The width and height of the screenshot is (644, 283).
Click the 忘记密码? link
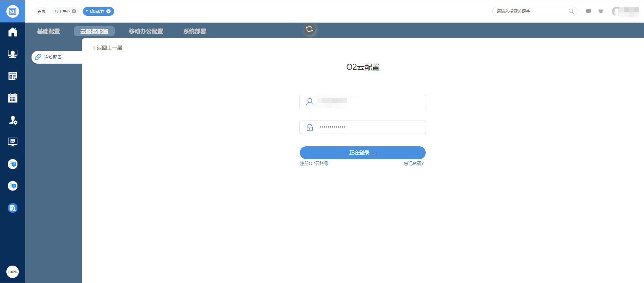click(x=414, y=163)
